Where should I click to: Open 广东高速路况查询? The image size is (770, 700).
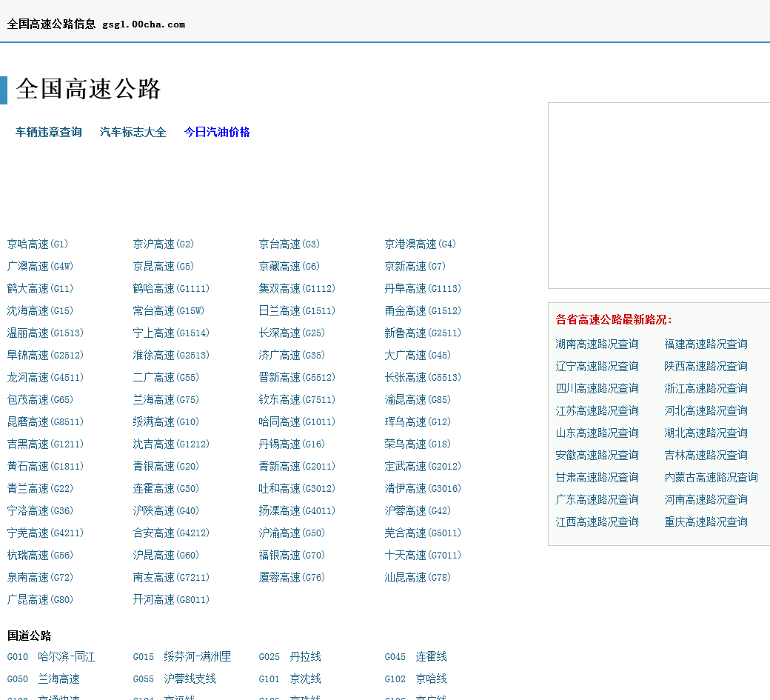click(597, 499)
